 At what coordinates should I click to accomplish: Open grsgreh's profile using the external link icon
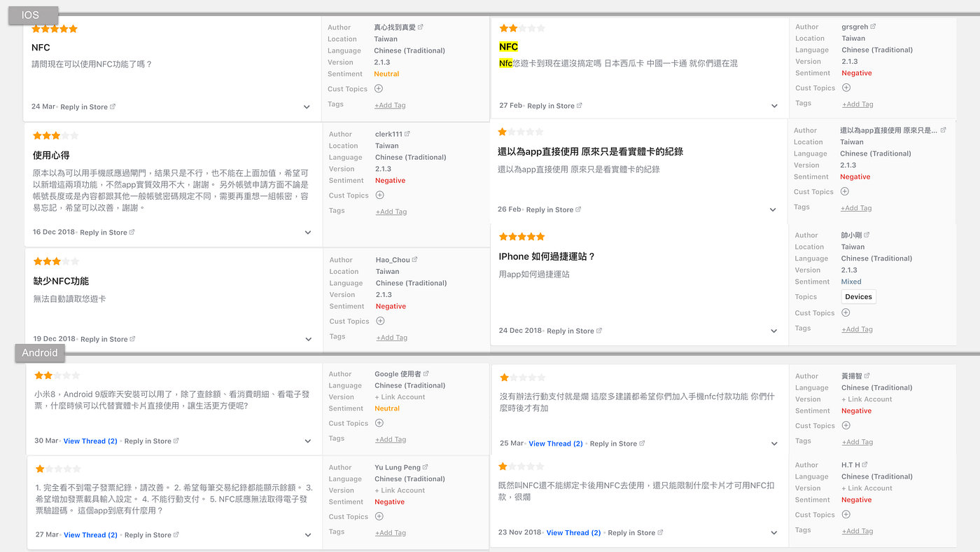coord(871,26)
